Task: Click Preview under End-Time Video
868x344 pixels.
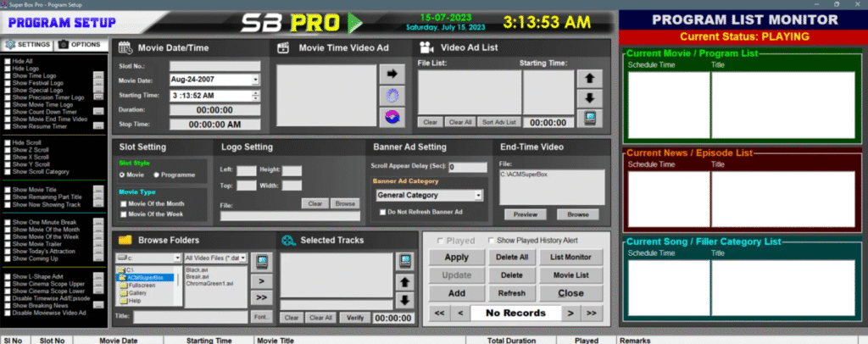Action: point(526,214)
